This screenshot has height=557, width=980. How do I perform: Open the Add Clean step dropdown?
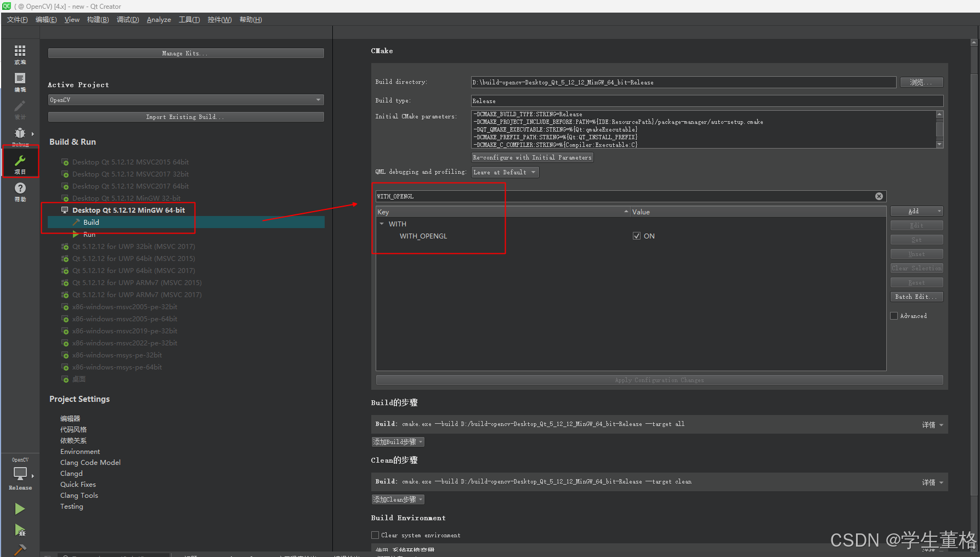pos(398,499)
